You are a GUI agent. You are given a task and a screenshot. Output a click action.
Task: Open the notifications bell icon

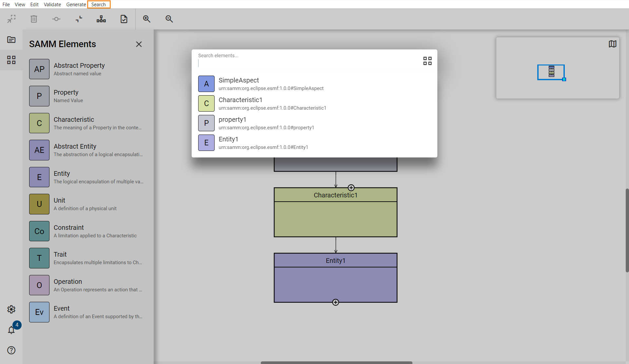click(11, 330)
